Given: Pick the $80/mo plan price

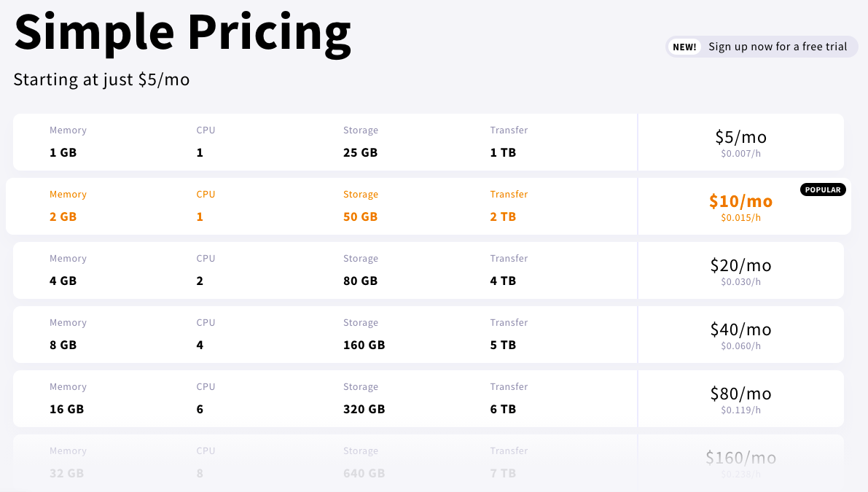Looking at the screenshot, I should click(740, 394).
